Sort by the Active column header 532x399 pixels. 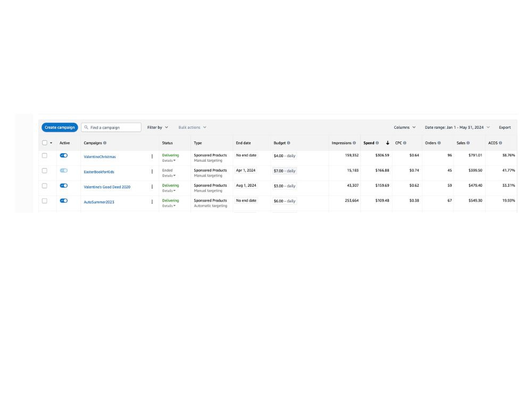click(x=64, y=143)
